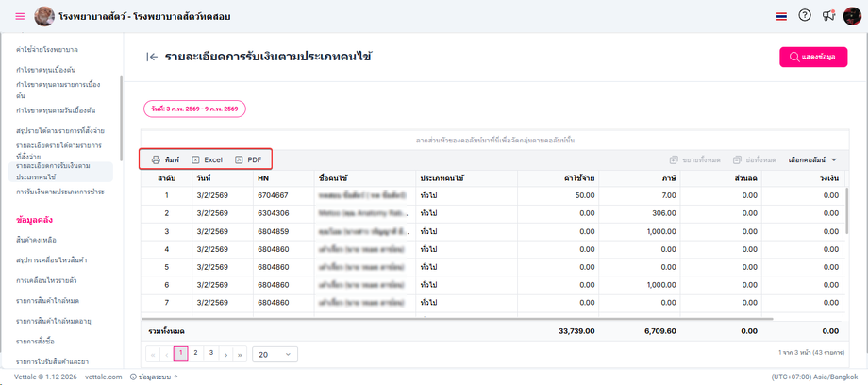868x385 pixels.
Task: Open the user profile avatar
Action: click(852, 16)
